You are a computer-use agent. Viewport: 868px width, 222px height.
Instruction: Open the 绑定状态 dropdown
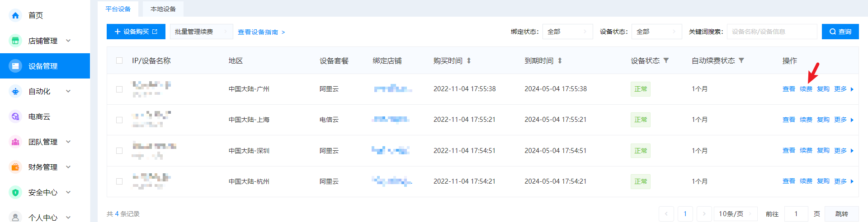click(567, 32)
